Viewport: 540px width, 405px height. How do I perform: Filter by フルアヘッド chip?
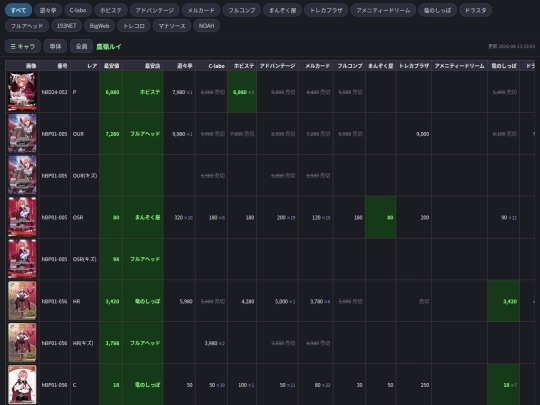27,26
